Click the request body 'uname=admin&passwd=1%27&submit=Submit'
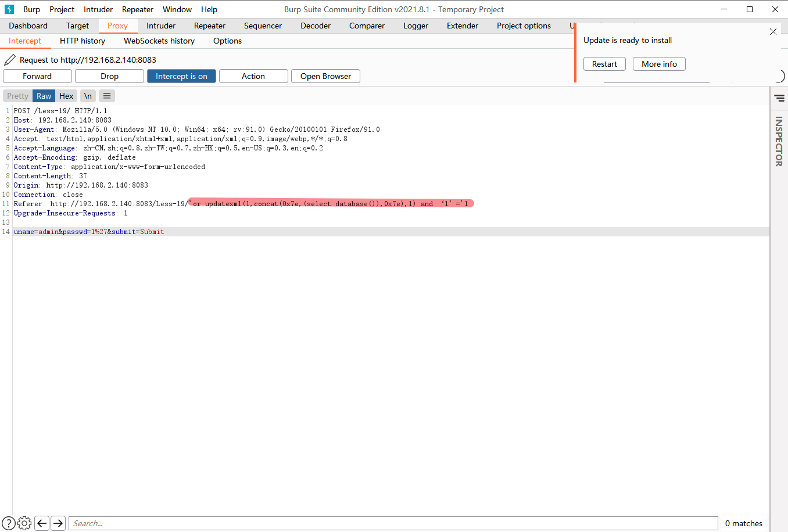 (89, 231)
